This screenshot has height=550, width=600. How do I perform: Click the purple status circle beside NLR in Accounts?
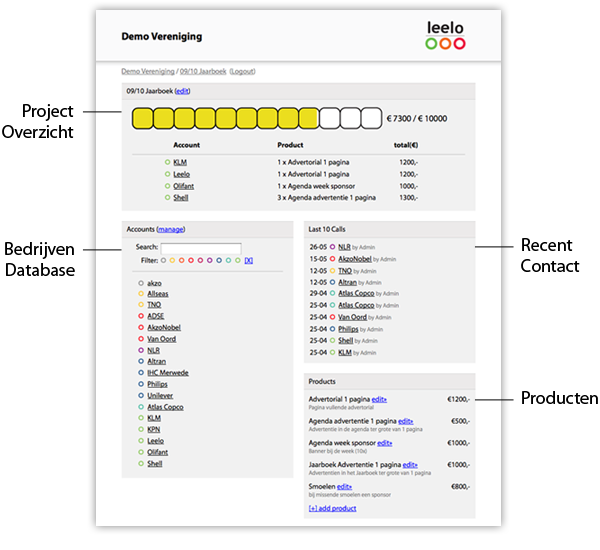[x=139, y=351]
